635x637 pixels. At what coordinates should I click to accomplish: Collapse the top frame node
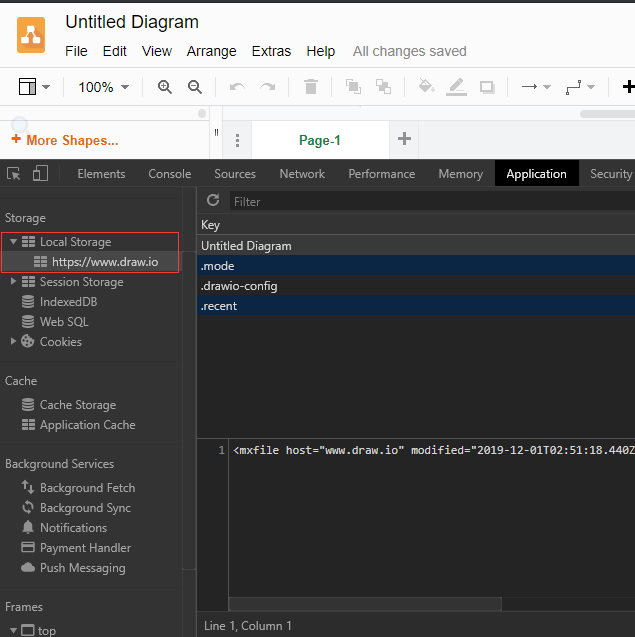[x=13, y=630]
